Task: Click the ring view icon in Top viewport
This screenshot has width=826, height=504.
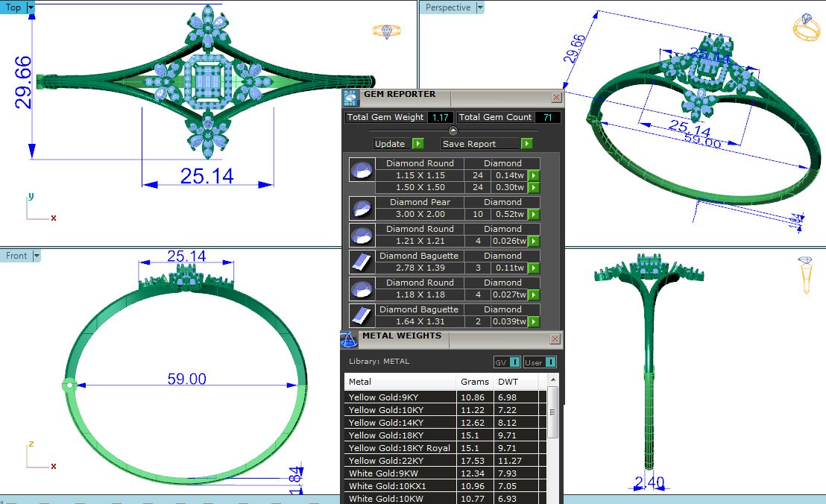Action: (x=387, y=31)
